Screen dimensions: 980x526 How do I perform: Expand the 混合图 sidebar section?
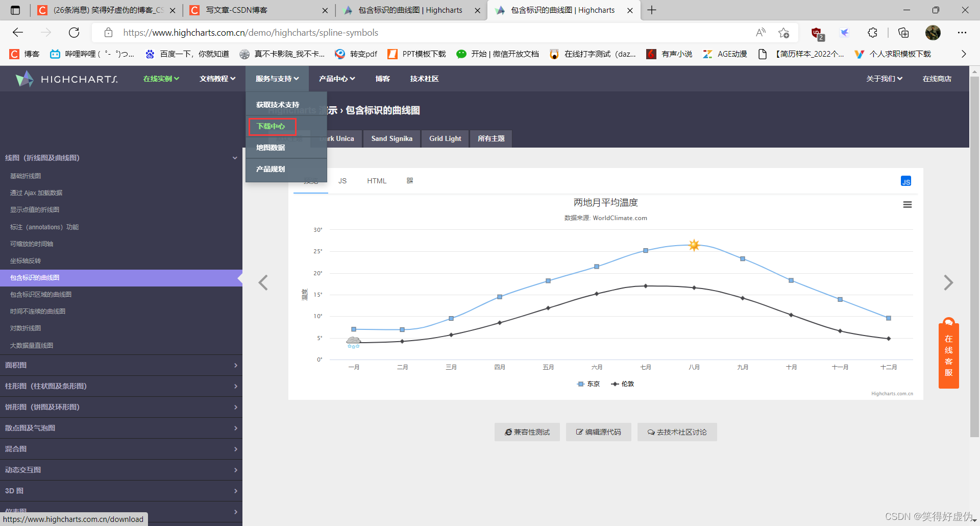click(121, 449)
